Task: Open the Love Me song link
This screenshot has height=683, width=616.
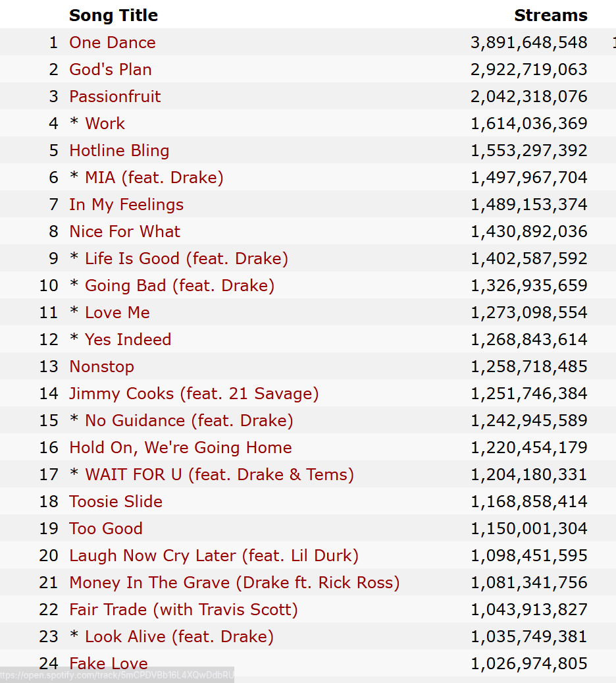Action: coord(117,313)
